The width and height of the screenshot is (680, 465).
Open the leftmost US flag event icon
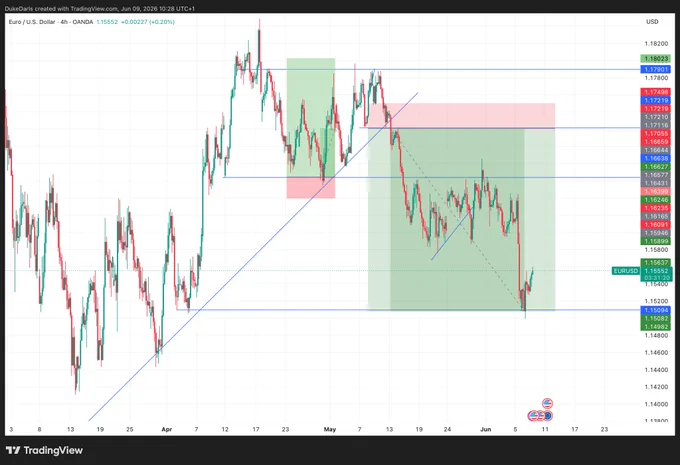(x=533, y=416)
